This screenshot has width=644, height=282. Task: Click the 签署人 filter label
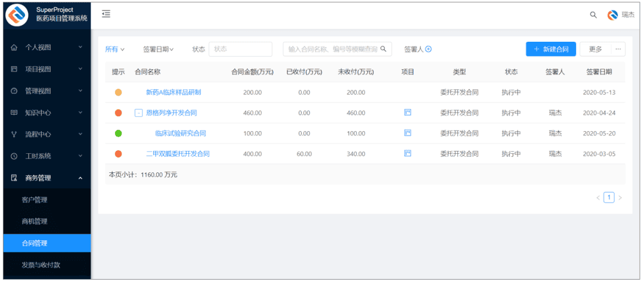click(x=414, y=49)
